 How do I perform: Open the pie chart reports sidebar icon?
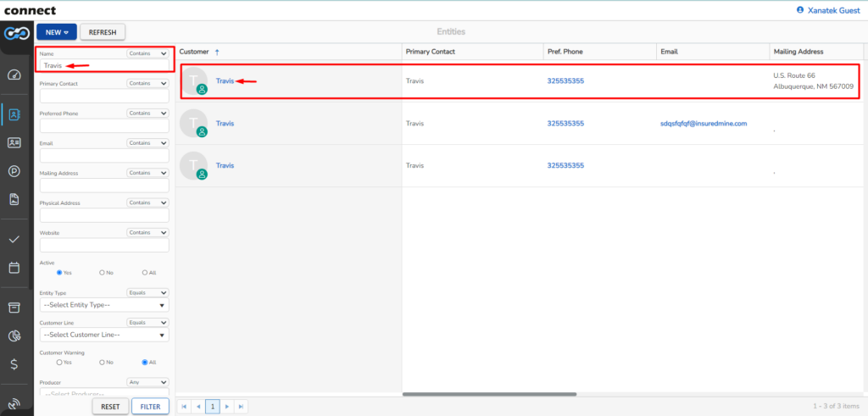(14, 336)
